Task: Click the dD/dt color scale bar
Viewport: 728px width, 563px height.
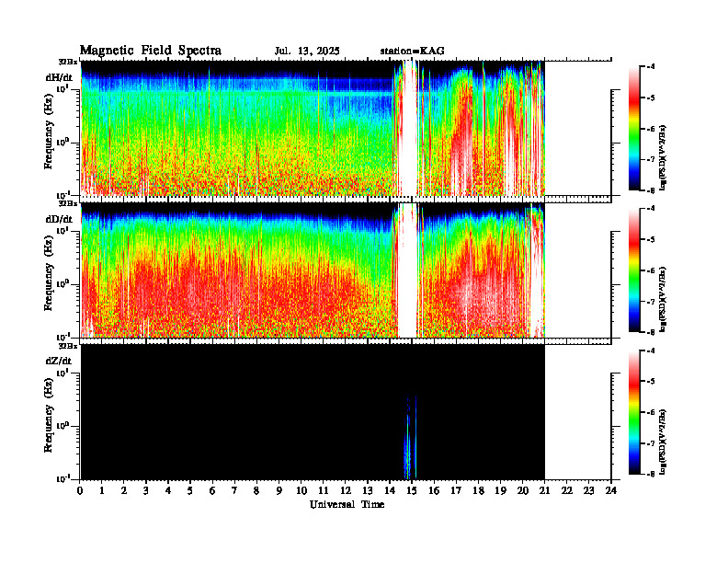Action: pyautogui.click(x=633, y=270)
